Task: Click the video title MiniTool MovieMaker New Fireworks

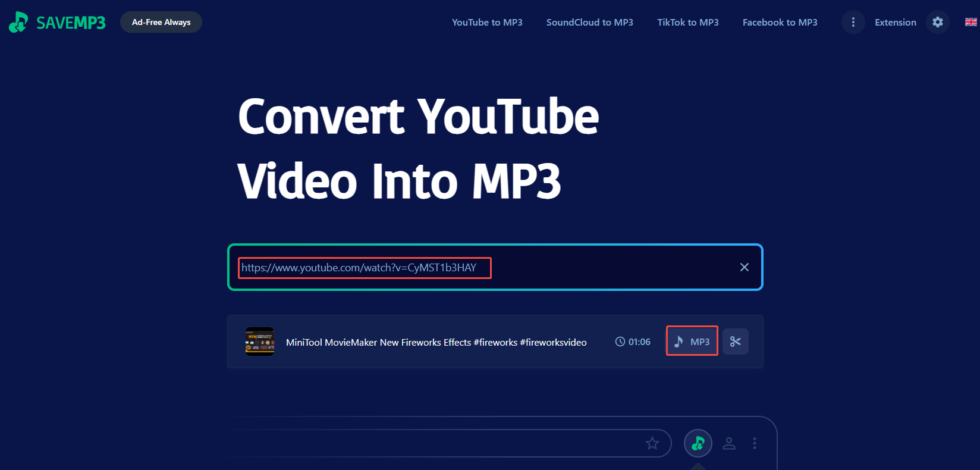Action: 436,342
